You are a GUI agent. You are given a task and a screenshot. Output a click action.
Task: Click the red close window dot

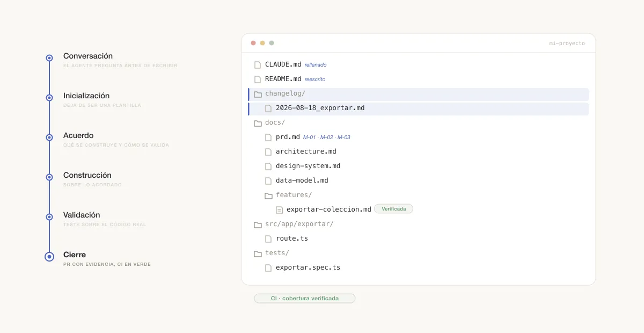pyautogui.click(x=253, y=43)
